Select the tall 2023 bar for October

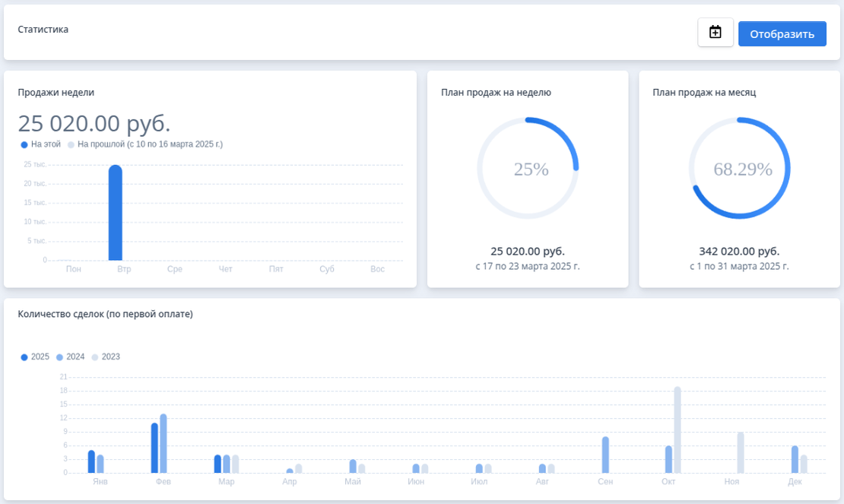pos(677,430)
